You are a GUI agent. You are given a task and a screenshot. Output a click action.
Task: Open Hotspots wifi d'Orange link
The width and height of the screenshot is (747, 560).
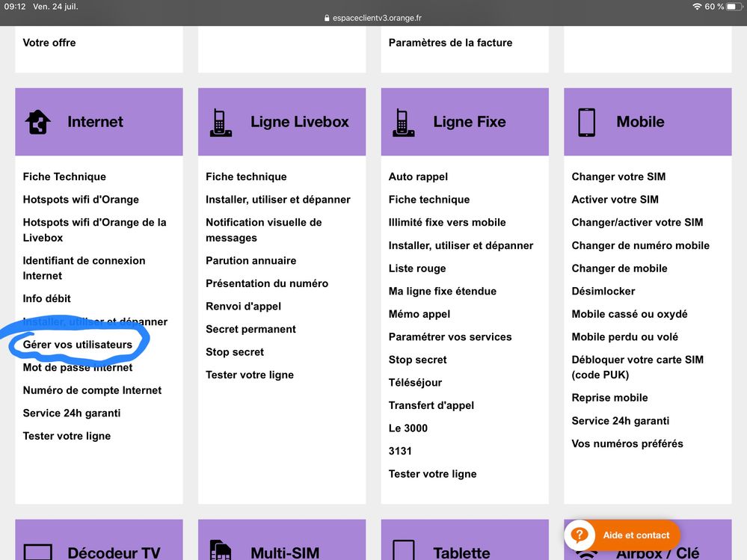pyautogui.click(x=81, y=200)
